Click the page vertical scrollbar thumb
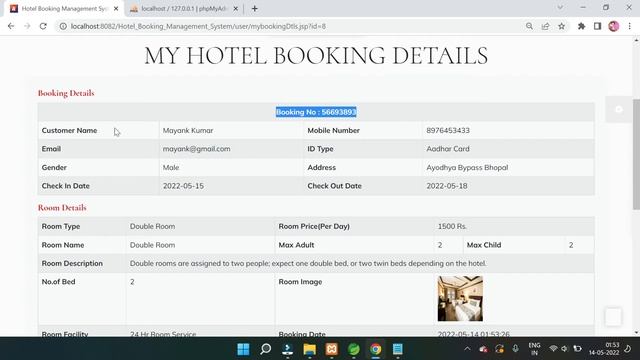 coord(636,154)
